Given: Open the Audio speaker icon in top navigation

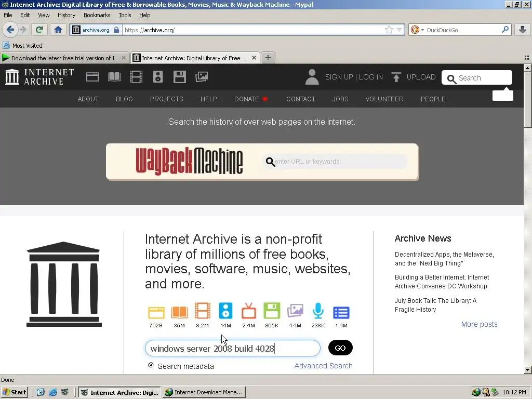Looking at the screenshot, I should [x=158, y=77].
